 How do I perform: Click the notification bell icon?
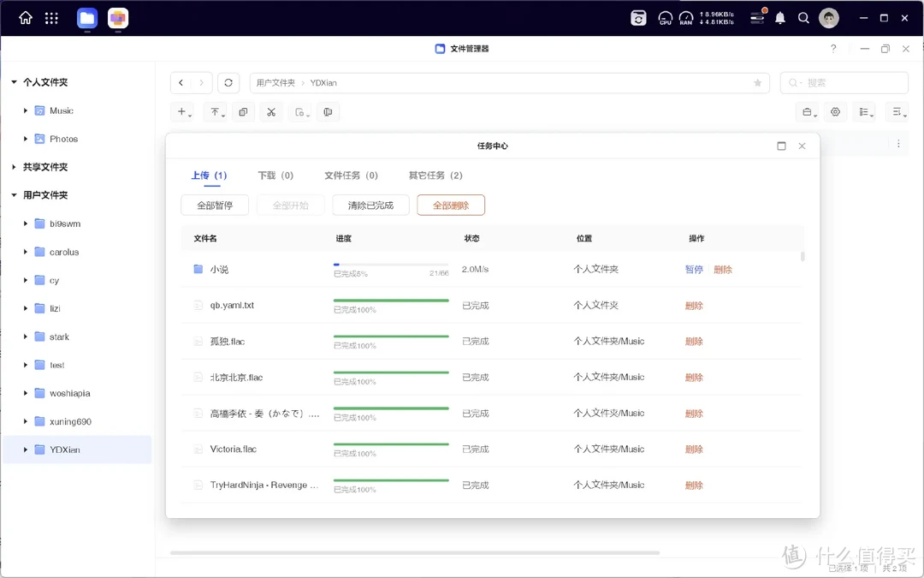tap(779, 18)
